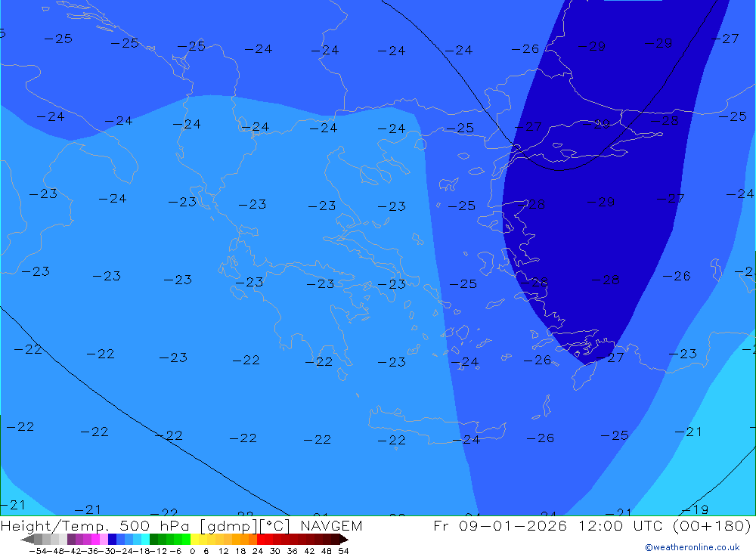Click the '(00+180)' forecast hour text
756x554 pixels.
(711, 525)
